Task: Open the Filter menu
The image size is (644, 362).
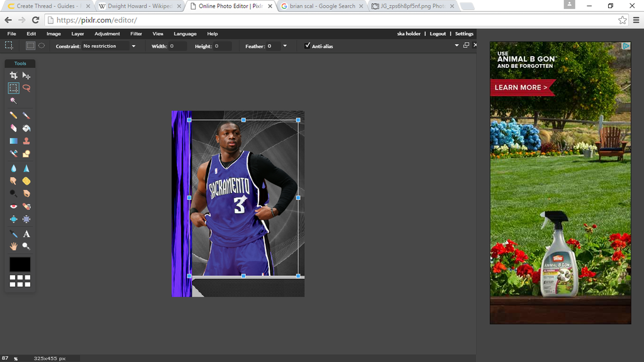Action: click(136, 34)
